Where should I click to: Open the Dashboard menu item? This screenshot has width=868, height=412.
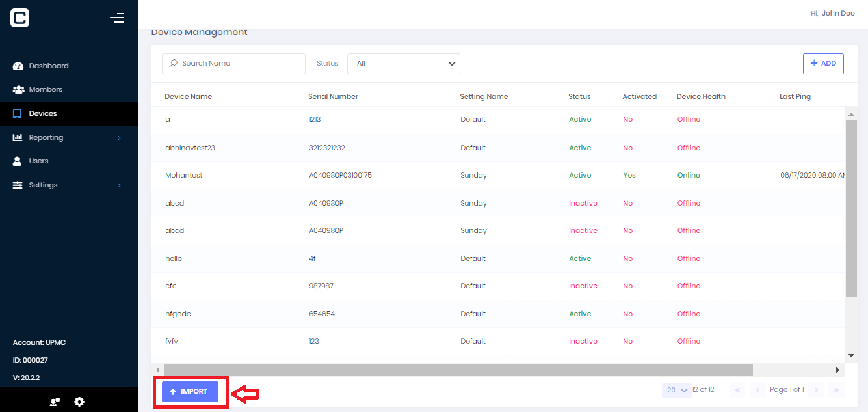(69, 66)
